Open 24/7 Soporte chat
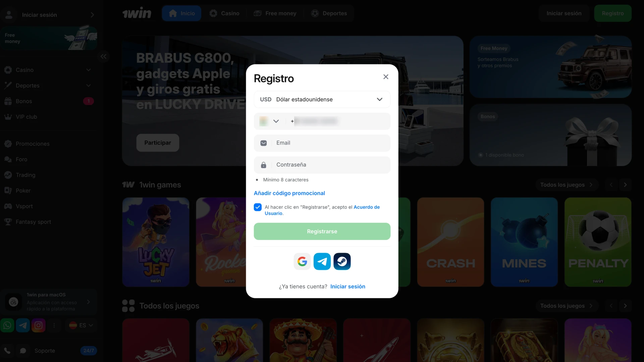Screen dimensions: 644x362 tap(45, 351)
